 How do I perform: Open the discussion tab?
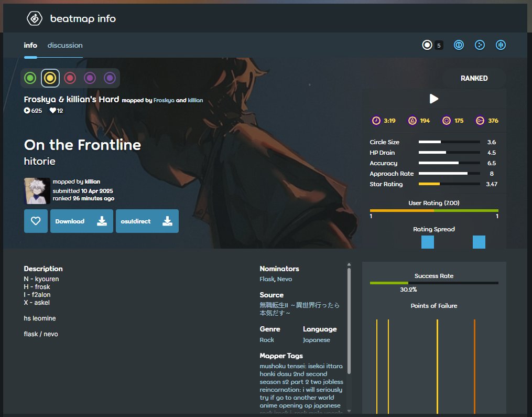65,45
